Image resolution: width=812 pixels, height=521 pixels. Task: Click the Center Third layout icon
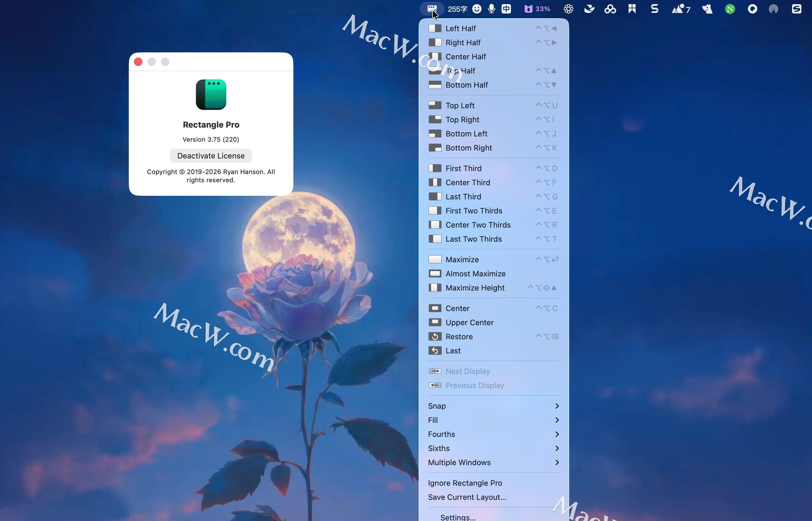435,183
